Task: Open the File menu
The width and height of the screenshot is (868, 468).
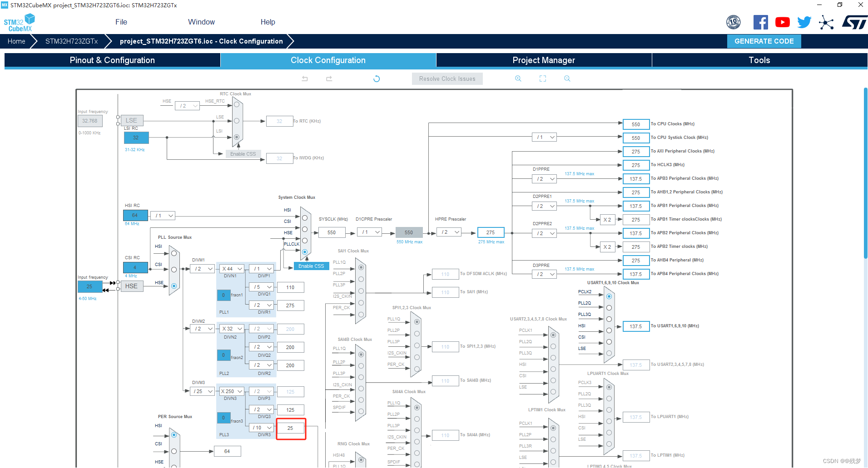Action: 121,22
